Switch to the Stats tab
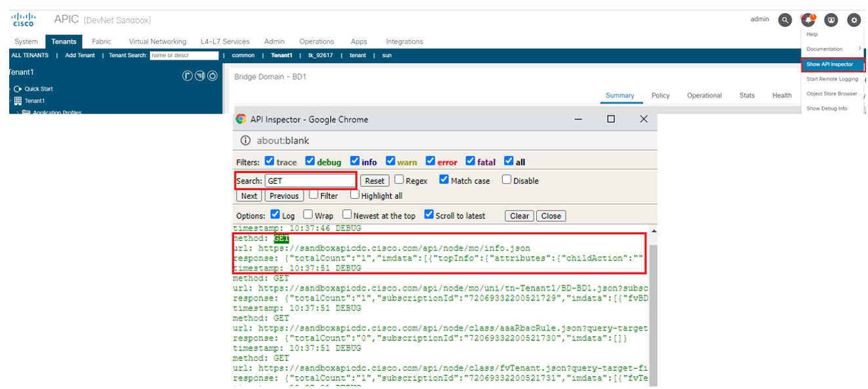This screenshot has width=868, height=389. (747, 95)
